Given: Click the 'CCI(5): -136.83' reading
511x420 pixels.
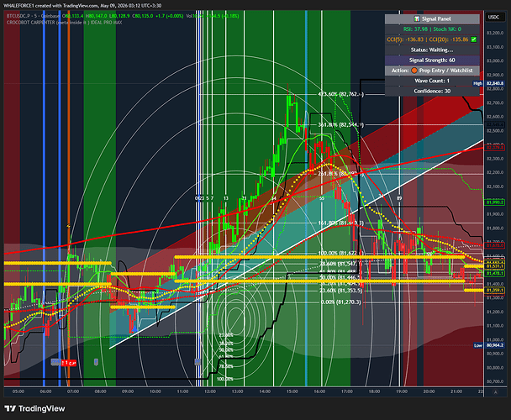Looking at the screenshot, I should [405, 39].
